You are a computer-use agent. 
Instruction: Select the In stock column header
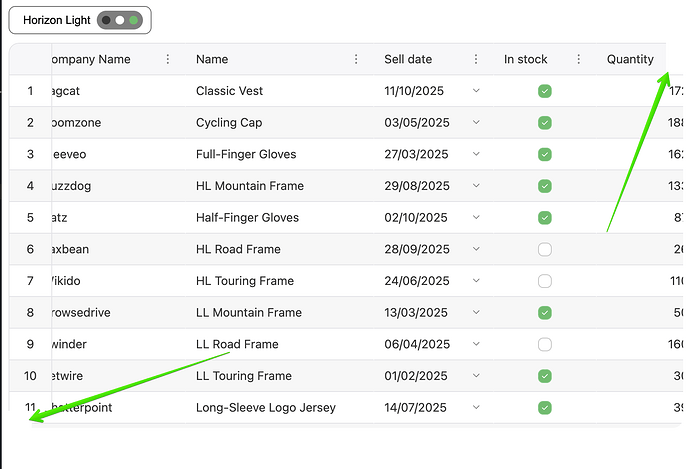click(545, 59)
